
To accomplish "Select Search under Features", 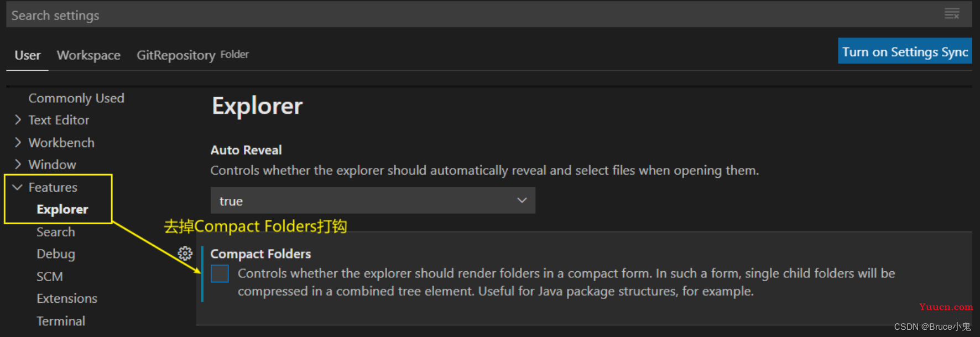I will 56,232.
